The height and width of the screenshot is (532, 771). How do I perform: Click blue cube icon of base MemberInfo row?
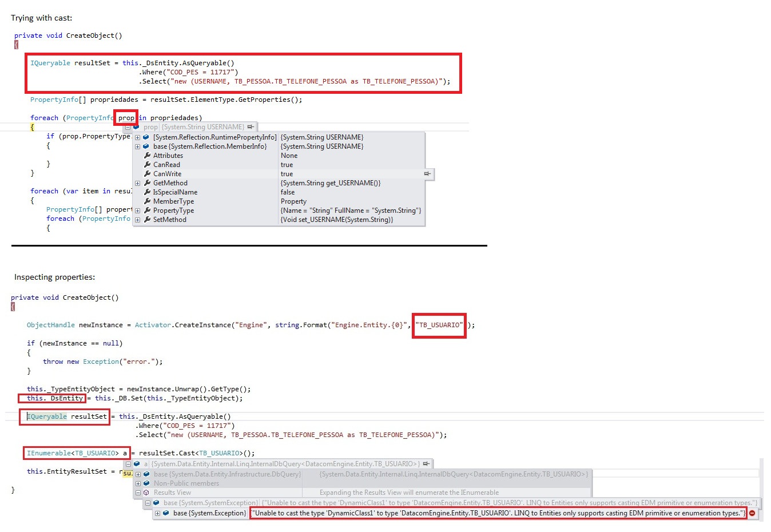tap(146, 146)
